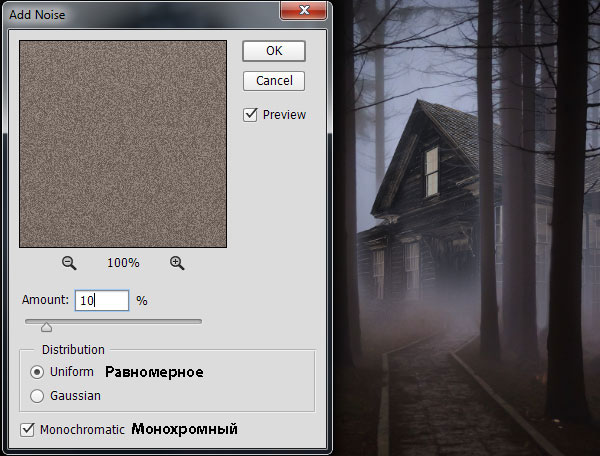This screenshot has height=456, width=600.
Task: Zoom out the noise preview
Action: (69, 263)
